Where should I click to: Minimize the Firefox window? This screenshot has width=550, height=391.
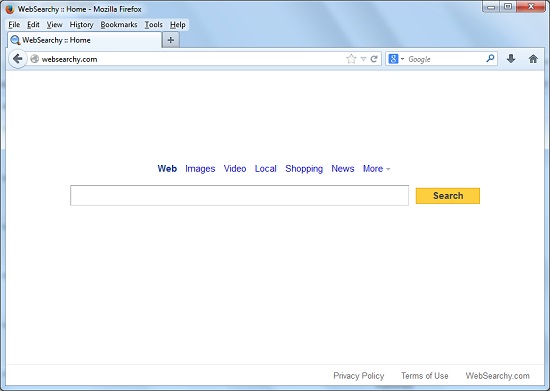[491, 7]
